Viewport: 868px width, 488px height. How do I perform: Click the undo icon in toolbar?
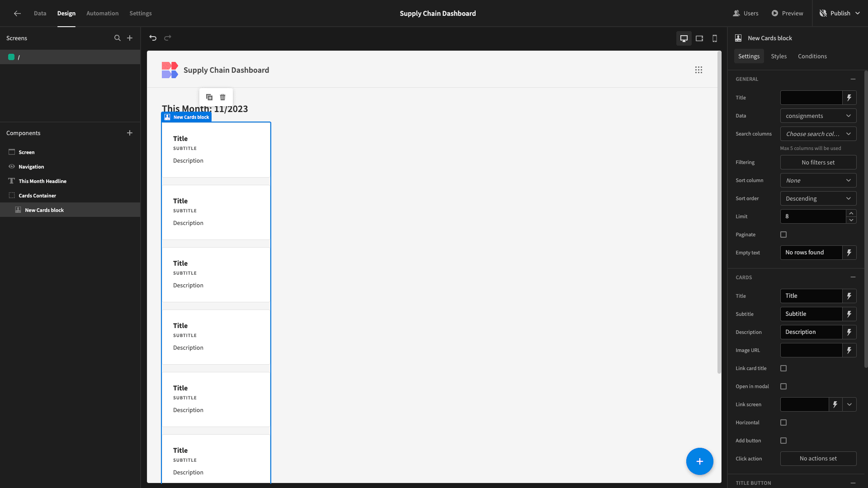point(153,38)
